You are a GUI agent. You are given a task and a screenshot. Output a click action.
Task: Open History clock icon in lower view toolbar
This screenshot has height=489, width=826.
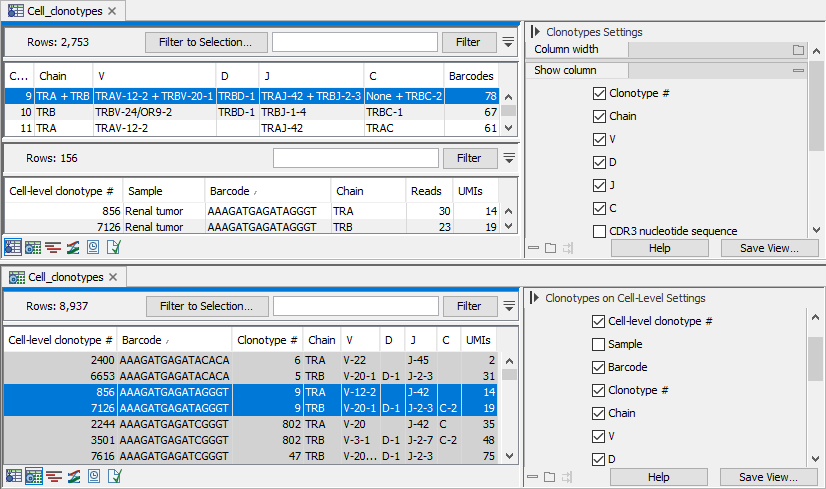(92, 476)
